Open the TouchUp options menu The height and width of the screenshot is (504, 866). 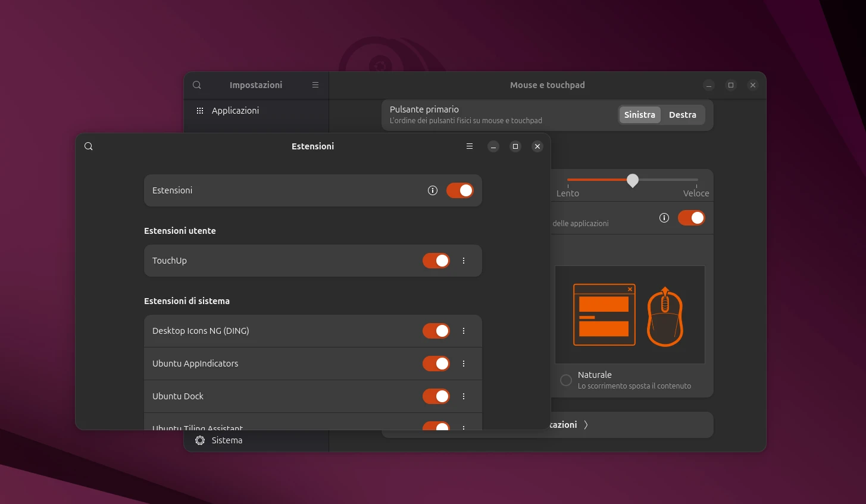(x=464, y=261)
